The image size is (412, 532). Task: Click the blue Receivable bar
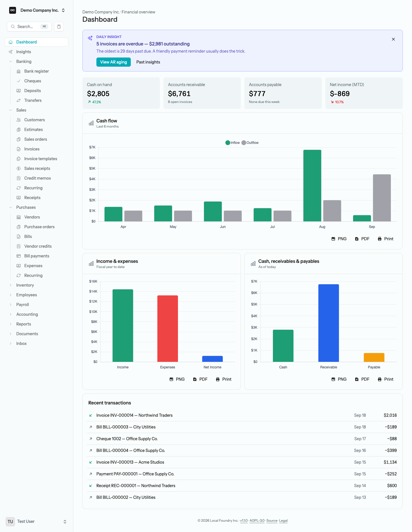click(328, 323)
